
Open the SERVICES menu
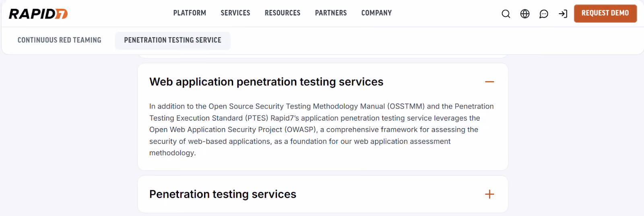point(235,13)
